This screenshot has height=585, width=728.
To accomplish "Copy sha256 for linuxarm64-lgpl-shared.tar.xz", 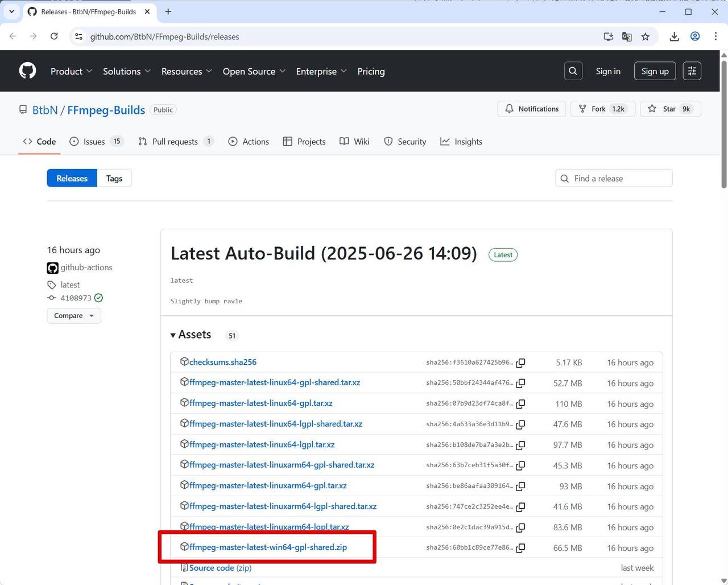I will (520, 506).
